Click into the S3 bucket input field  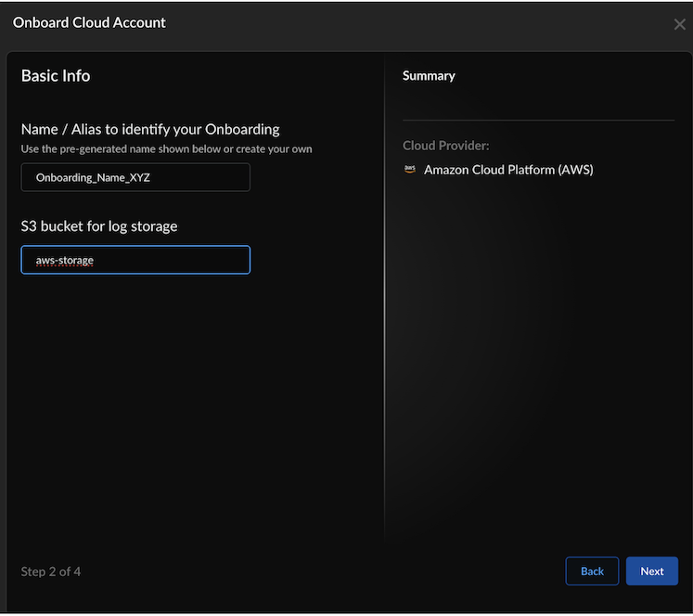[135, 260]
